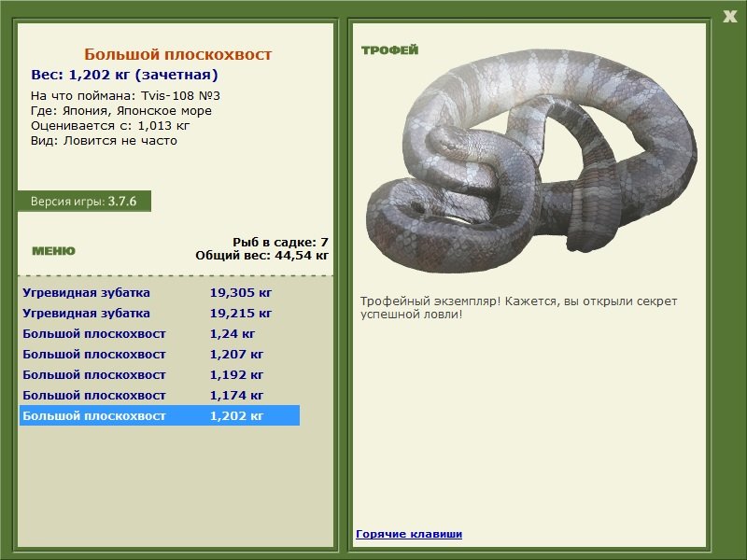The width and height of the screenshot is (747, 560).
Task: Select Большой плоскохвост 1,174 кг row
Action: click(x=160, y=395)
